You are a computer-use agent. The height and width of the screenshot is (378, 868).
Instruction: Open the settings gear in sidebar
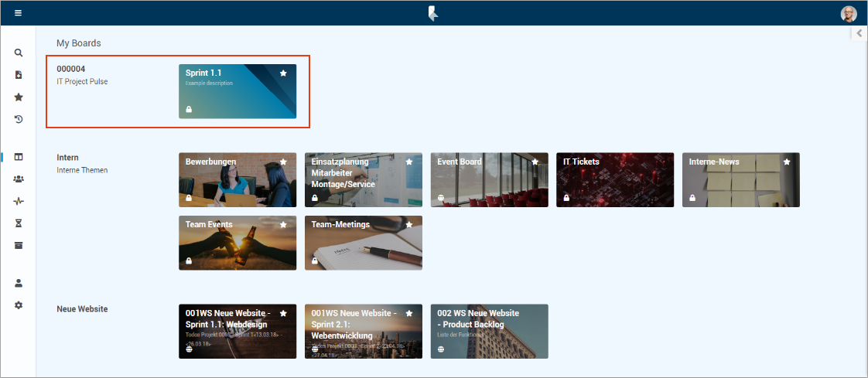click(19, 305)
